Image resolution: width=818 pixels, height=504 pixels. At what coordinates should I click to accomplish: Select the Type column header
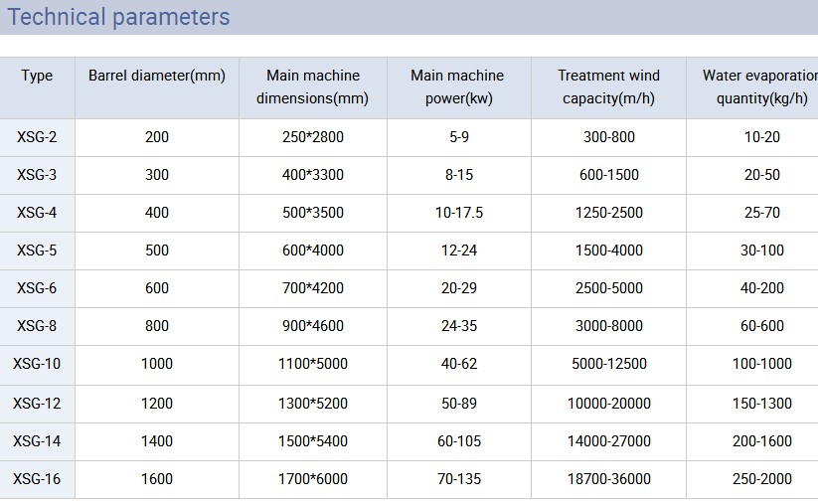coord(37,76)
